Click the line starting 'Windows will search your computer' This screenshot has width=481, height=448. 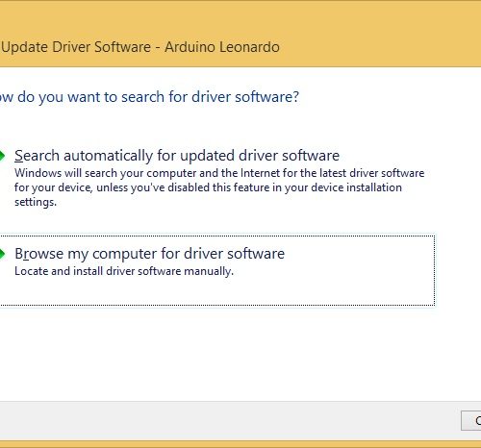point(219,173)
